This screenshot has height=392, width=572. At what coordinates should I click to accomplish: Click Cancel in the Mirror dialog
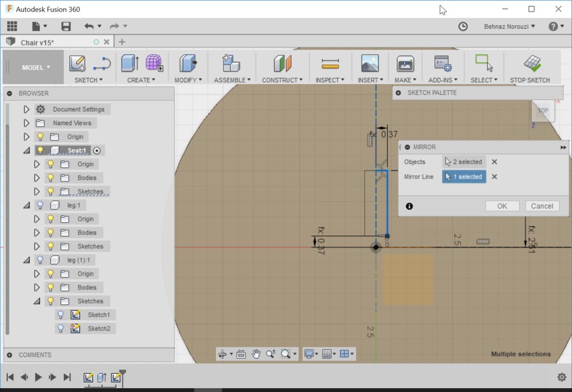coord(542,206)
